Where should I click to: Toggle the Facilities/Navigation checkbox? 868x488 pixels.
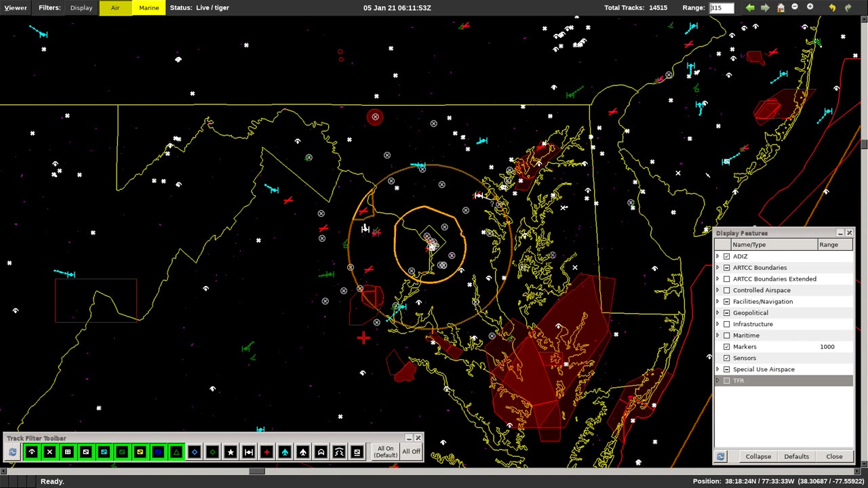pos(727,302)
